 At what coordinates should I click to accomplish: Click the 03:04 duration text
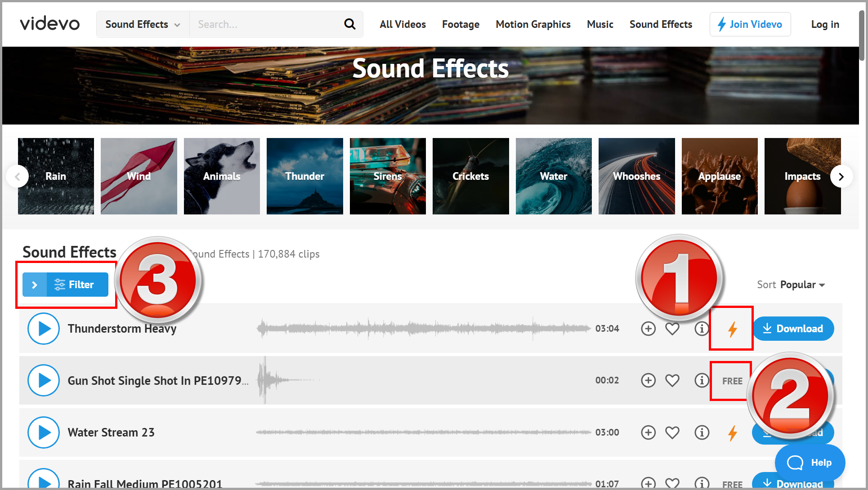tap(607, 329)
